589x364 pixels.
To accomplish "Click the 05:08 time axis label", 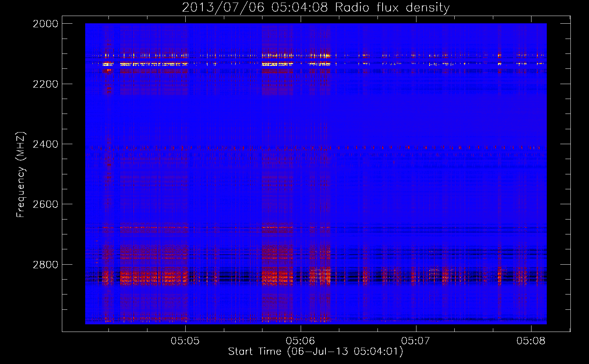I will click(x=531, y=341).
